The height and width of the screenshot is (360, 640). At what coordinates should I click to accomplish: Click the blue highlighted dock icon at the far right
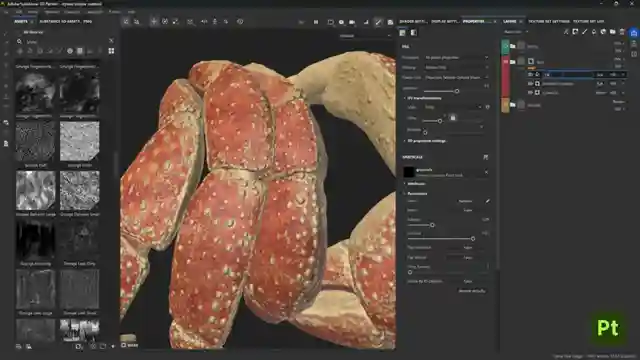coord(634,33)
